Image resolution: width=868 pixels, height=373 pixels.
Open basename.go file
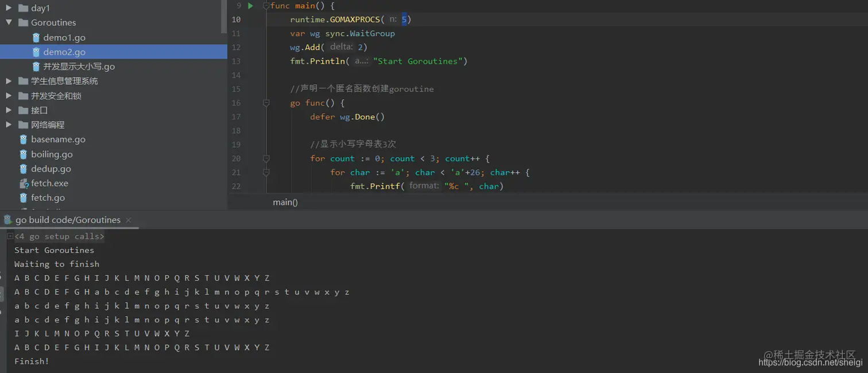click(x=58, y=139)
